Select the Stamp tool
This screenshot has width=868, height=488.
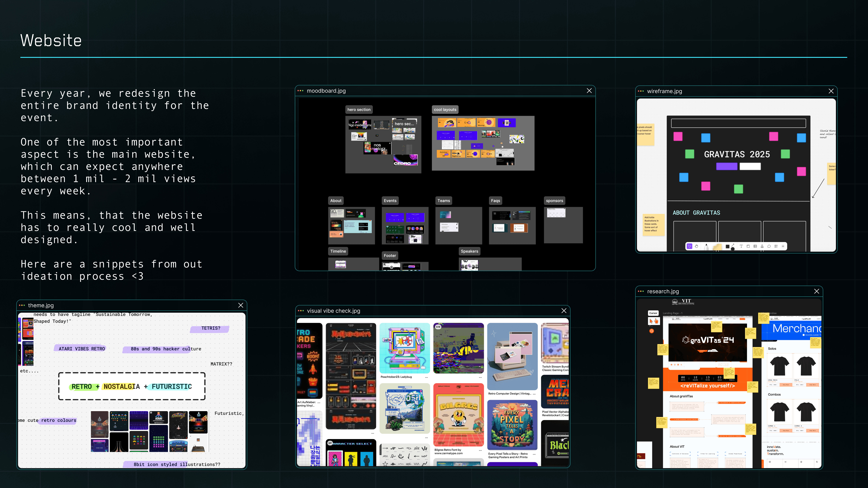[x=762, y=246]
